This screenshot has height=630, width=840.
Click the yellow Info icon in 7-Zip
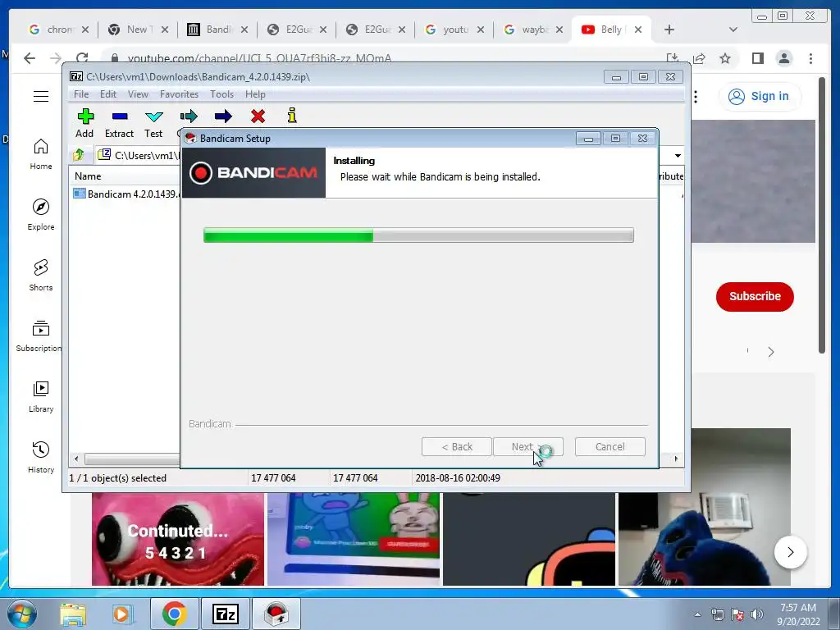coord(292,115)
